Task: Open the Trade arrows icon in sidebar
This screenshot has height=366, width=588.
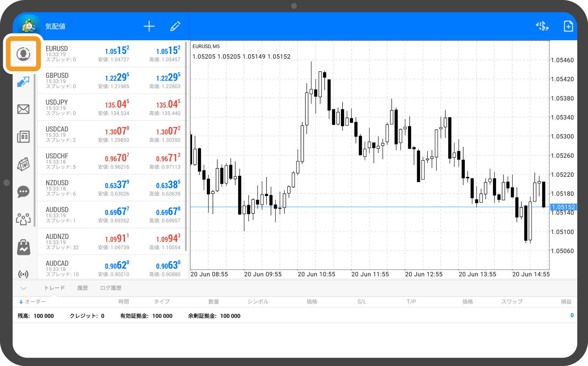Action: 23,82
